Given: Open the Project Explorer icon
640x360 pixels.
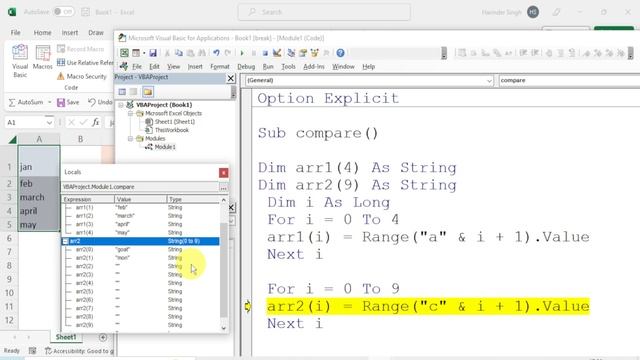Looking at the screenshot, I should tap(291, 53).
